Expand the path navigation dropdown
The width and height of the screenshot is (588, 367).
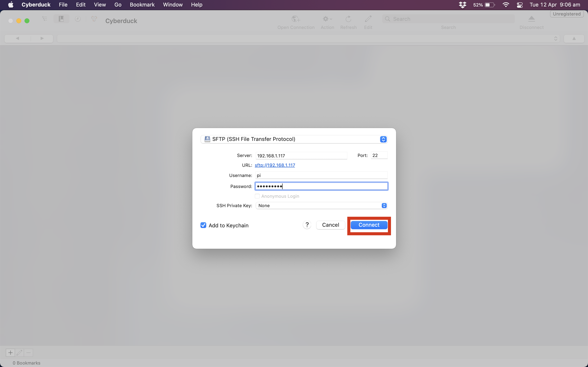coord(556,39)
